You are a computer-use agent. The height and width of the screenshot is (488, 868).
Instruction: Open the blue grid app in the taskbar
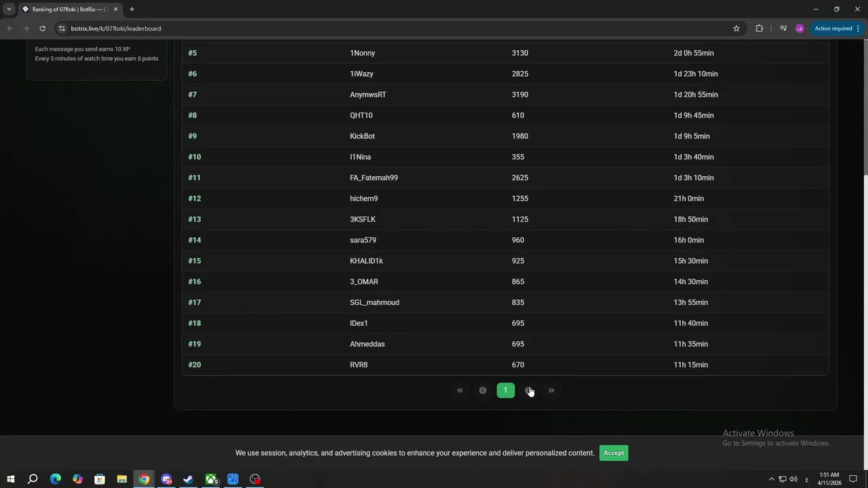(233, 479)
